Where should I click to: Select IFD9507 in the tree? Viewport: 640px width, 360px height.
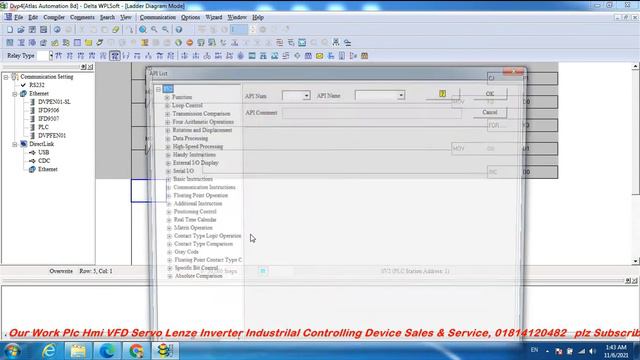point(49,119)
